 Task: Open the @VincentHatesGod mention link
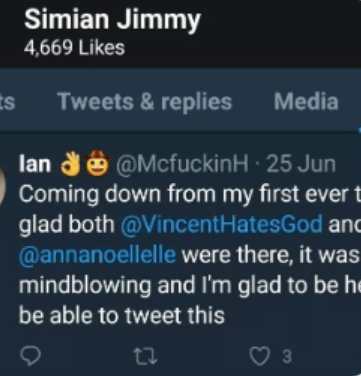[221, 224]
